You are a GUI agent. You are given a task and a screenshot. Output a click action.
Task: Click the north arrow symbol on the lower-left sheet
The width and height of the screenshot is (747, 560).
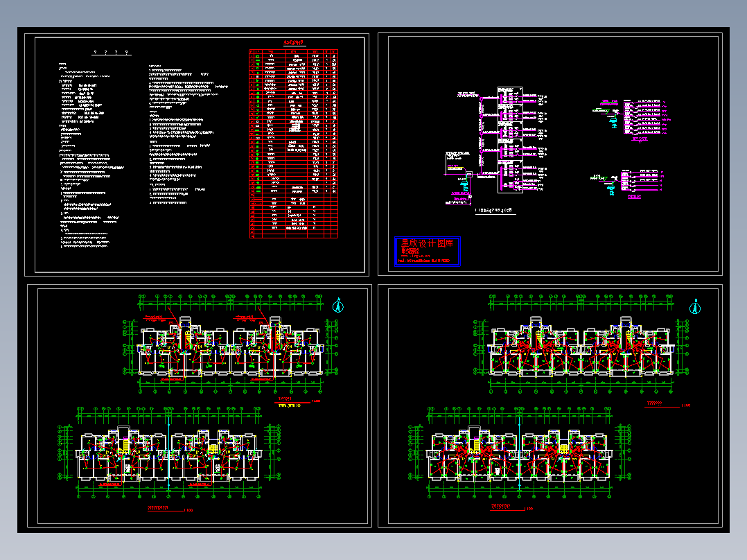click(x=337, y=306)
